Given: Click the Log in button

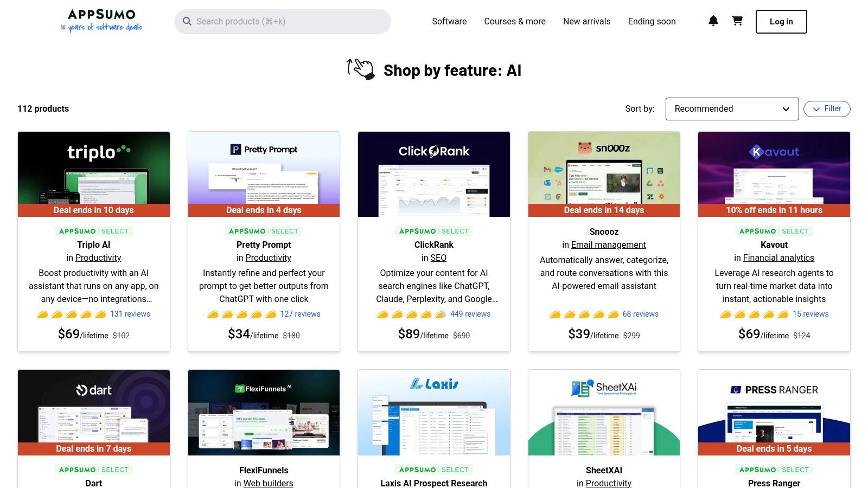Looking at the screenshot, I should 781,22.
